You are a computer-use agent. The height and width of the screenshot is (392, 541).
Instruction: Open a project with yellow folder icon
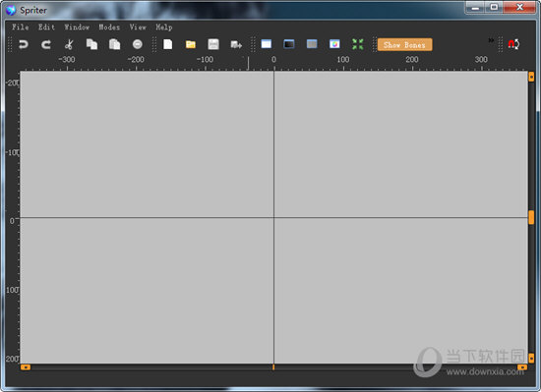[x=191, y=44]
